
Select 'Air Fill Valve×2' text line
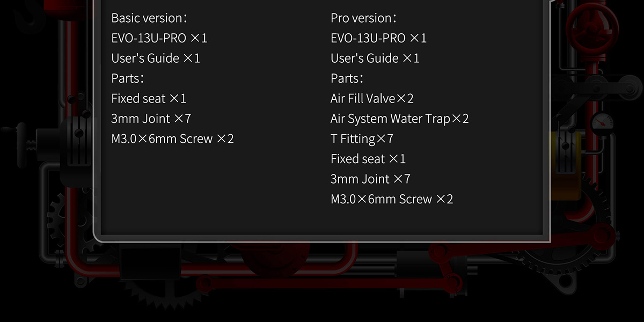372,98
